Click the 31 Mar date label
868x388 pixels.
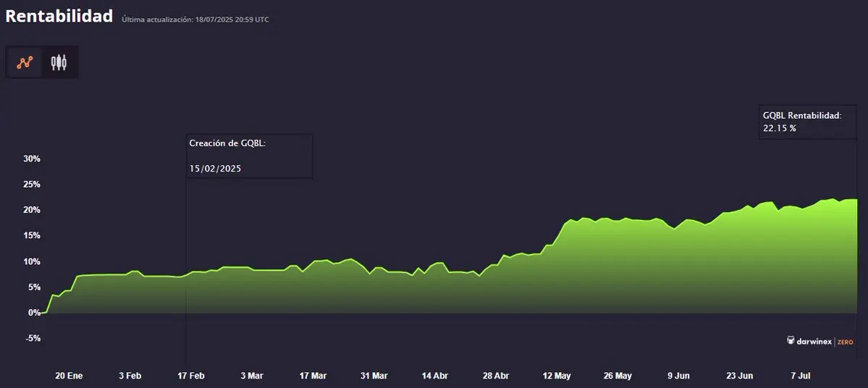(x=374, y=375)
